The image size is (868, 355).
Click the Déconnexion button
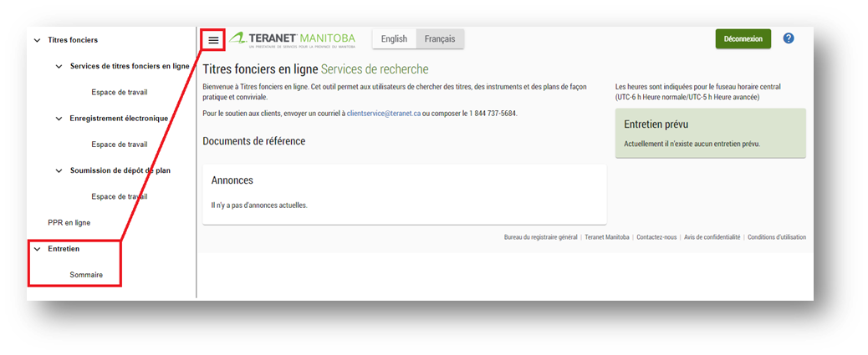[x=743, y=38]
